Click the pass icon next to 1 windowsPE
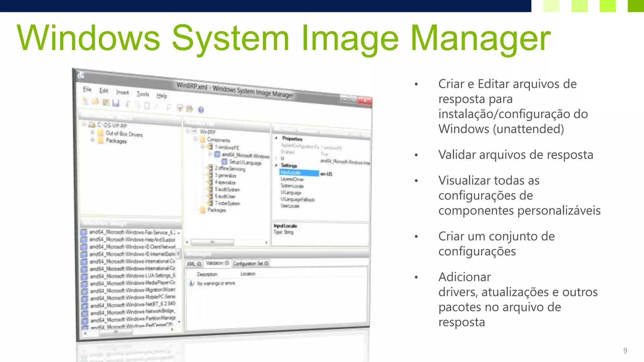This screenshot has width=644, height=362. pyautogui.click(x=210, y=146)
